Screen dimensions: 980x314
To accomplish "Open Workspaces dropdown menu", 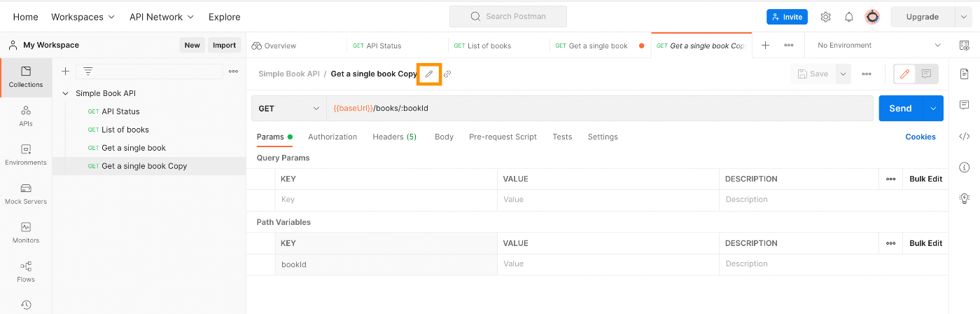I will 83,17.
